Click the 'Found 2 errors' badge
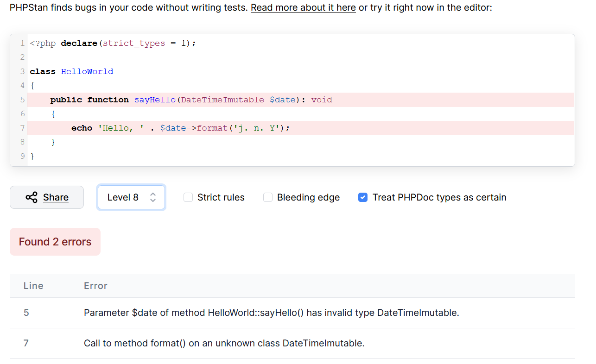Screen dimensions: 596x364 pyautogui.click(x=55, y=242)
